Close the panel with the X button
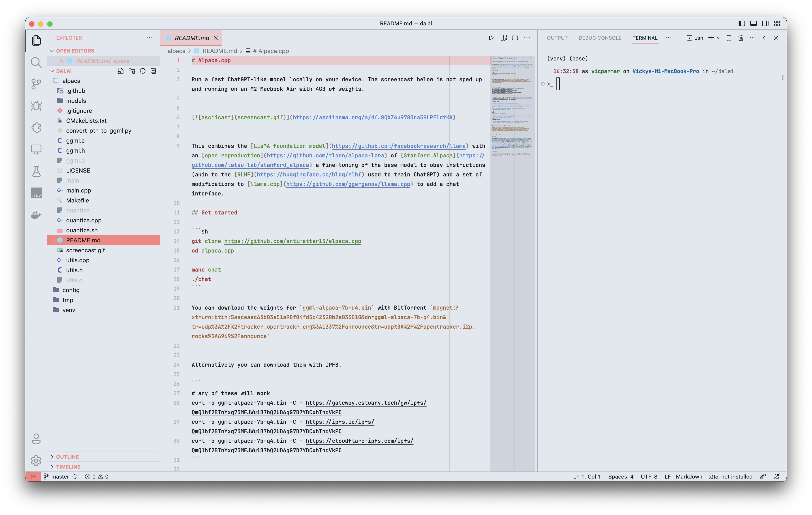This screenshot has width=812, height=515. pos(776,38)
